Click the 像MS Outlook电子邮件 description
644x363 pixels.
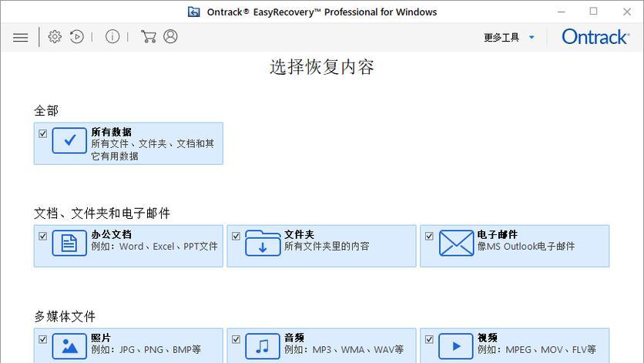(526, 247)
